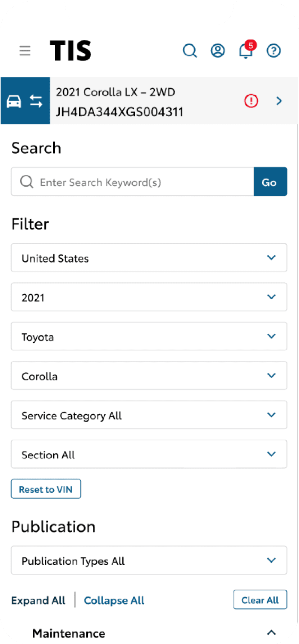
Task: Open the user profile icon
Action: [x=218, y=51]
